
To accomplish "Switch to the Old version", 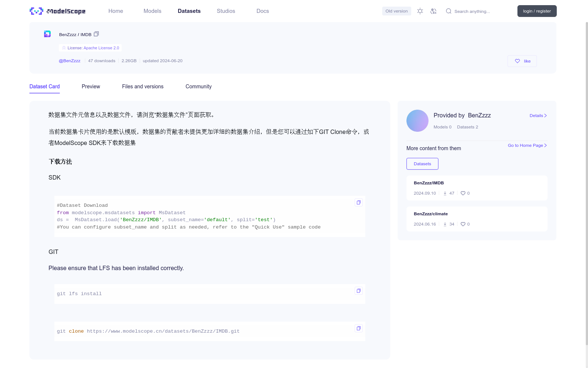I will (397, 11).
